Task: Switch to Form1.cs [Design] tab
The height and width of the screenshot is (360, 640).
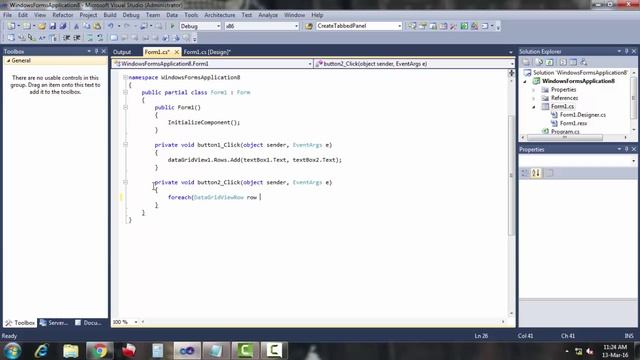Action: coord(207,52)
